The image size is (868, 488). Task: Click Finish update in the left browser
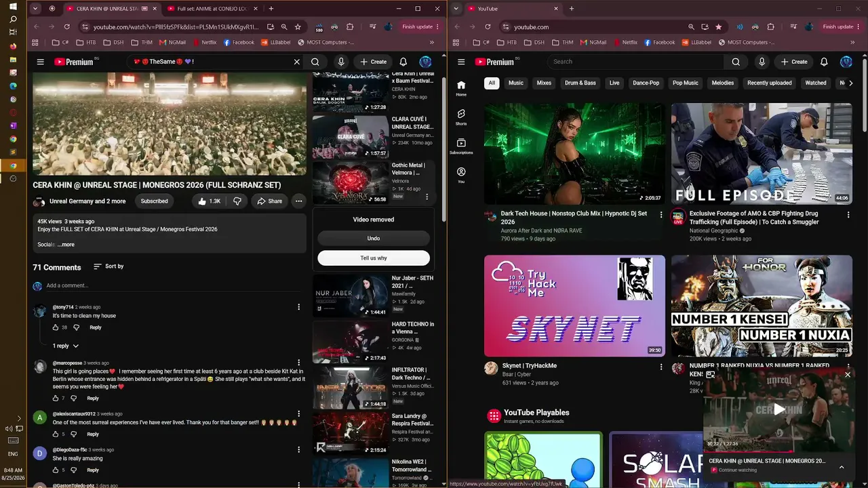pos(418,27)
